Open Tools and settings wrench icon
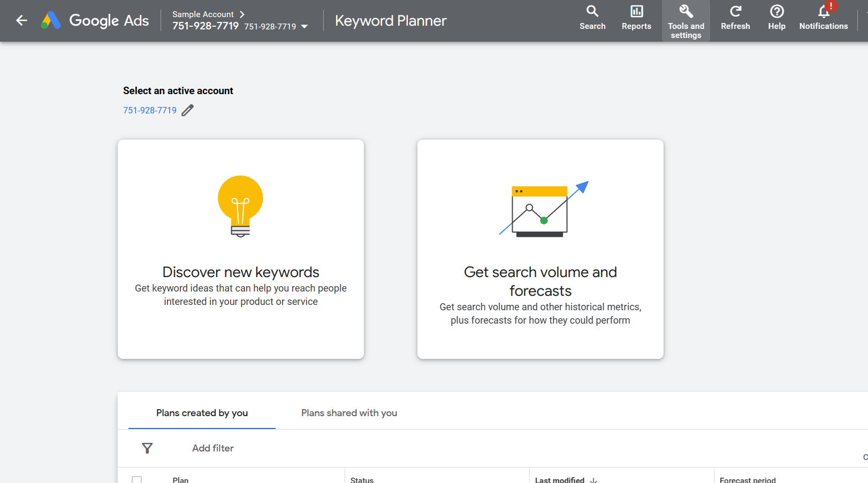 [686, 11]
